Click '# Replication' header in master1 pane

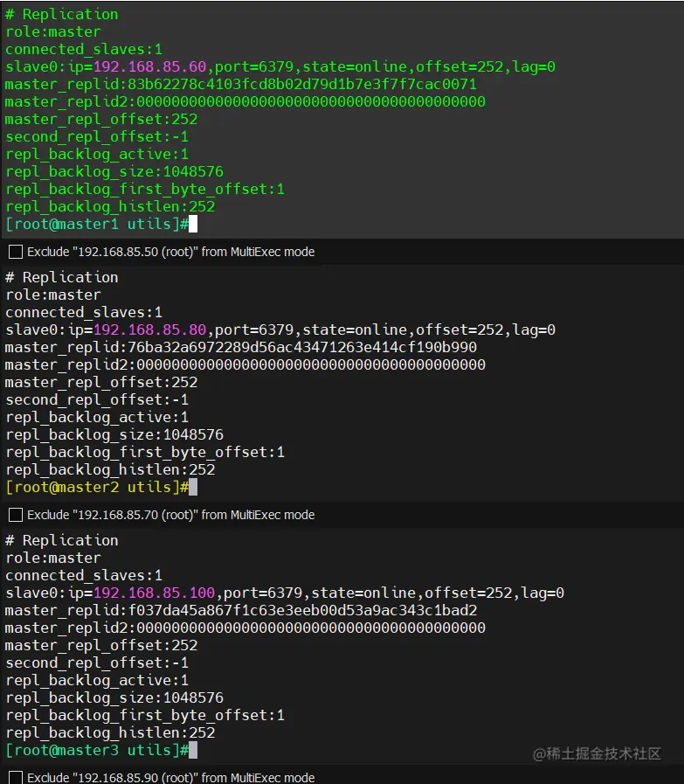[62, 15]
